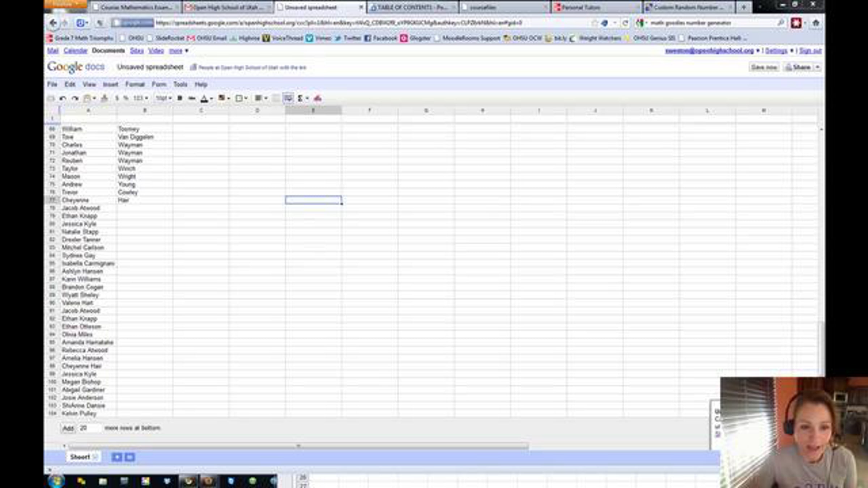868x488 pixels.
Task: Click the Sign out link
Action: 810,51
